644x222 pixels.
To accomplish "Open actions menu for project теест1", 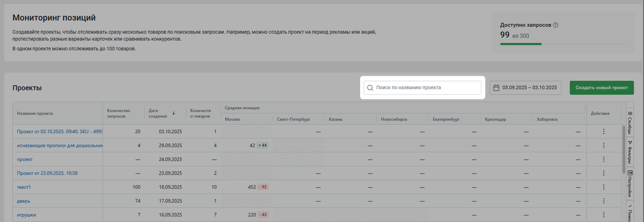I will 603,187.
